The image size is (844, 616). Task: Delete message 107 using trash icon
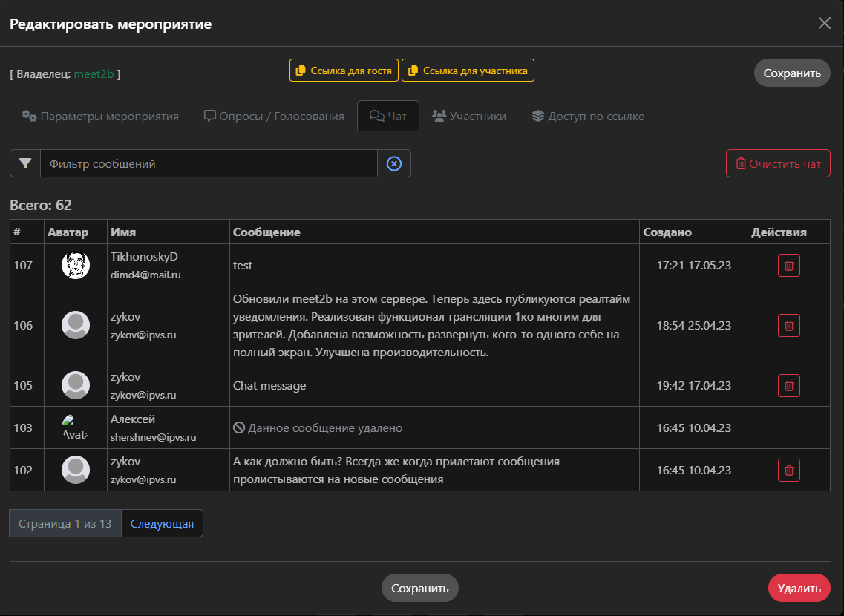(788, 265)
